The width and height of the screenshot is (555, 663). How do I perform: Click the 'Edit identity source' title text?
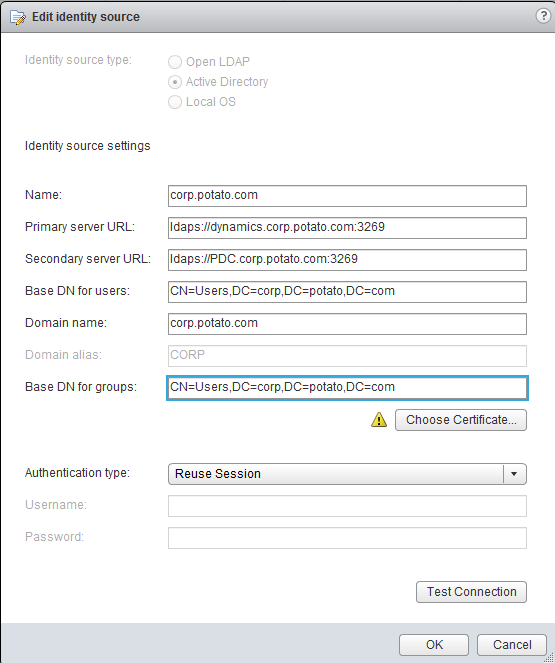coord(86,17)
